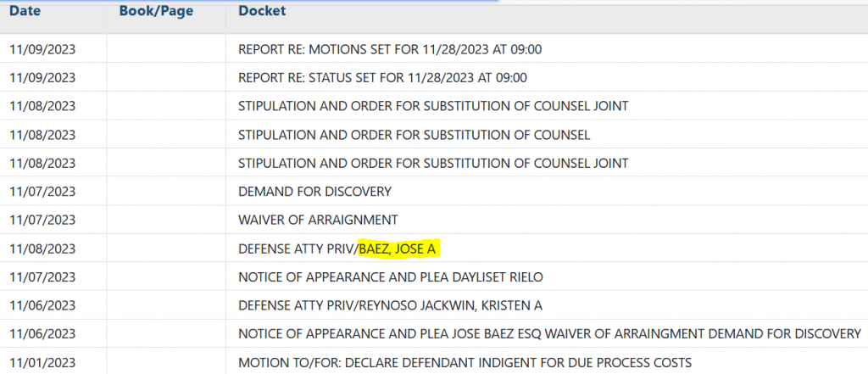Click the 11/01/2023 date cell
This screenshot has width=868, height=374.
coord(42,363)
